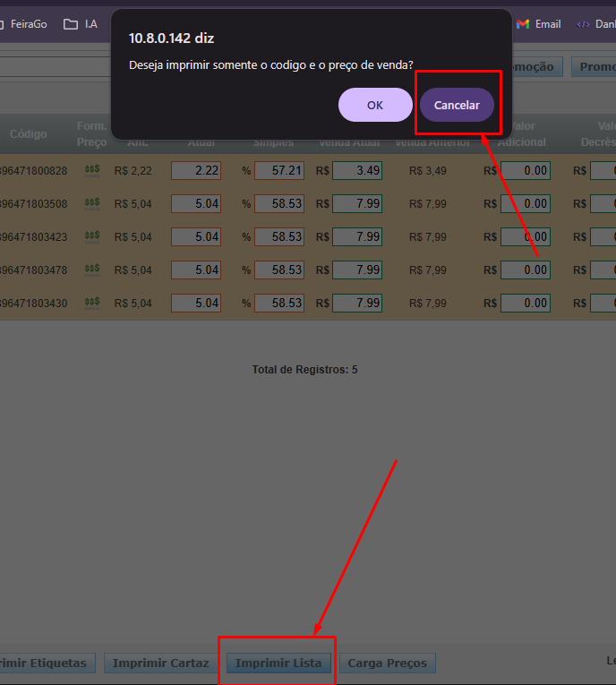The image size is (616, 685).
Task: Click the Carga Preços button
Action: click(x=388, y=664)
